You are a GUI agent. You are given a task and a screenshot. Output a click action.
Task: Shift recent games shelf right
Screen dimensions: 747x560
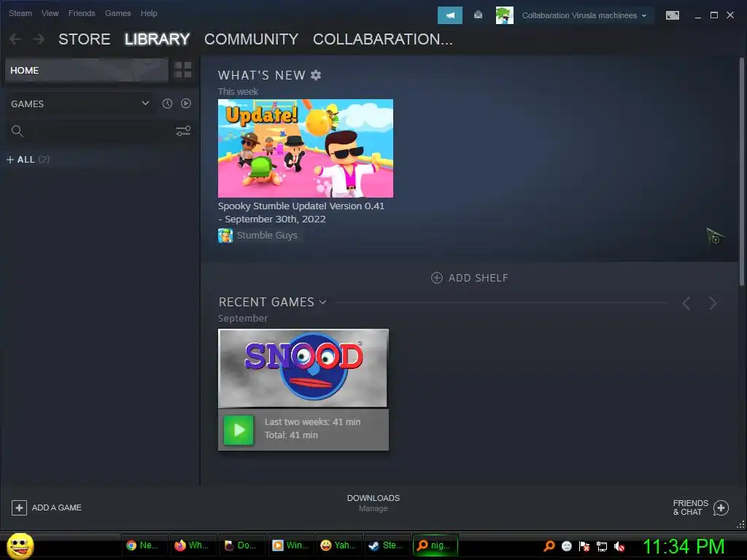click(713, 303)
